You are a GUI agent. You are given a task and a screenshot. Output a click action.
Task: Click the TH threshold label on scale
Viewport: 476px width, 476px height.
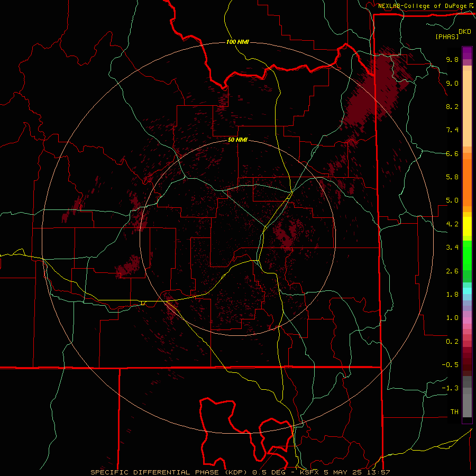(x=454, y=412)
